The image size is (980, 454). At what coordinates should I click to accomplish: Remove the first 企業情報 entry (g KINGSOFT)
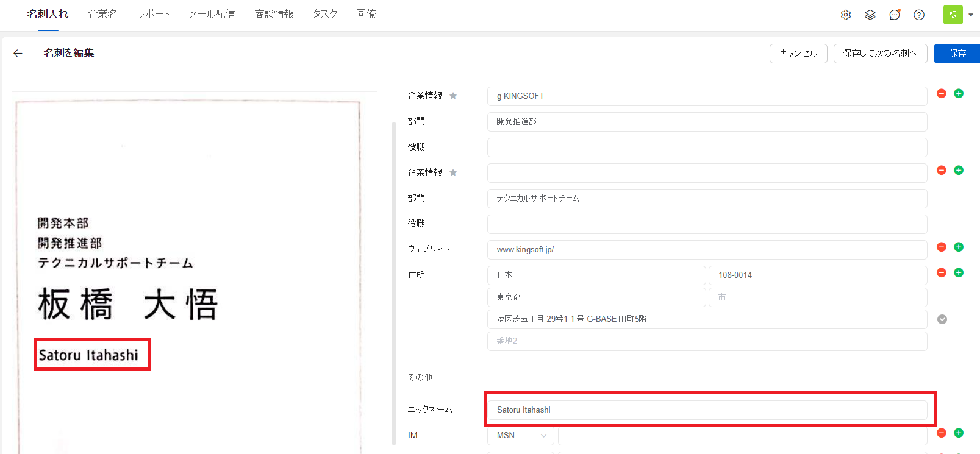pos(942,93)
